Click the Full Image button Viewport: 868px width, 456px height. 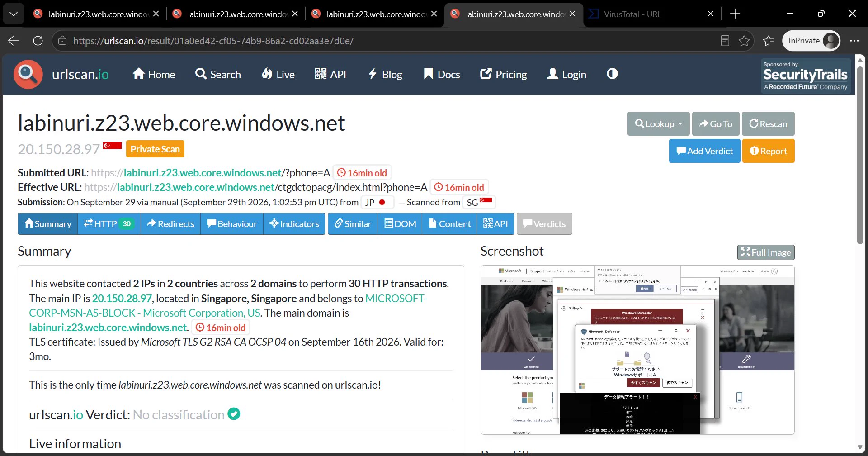pos(766,252)
